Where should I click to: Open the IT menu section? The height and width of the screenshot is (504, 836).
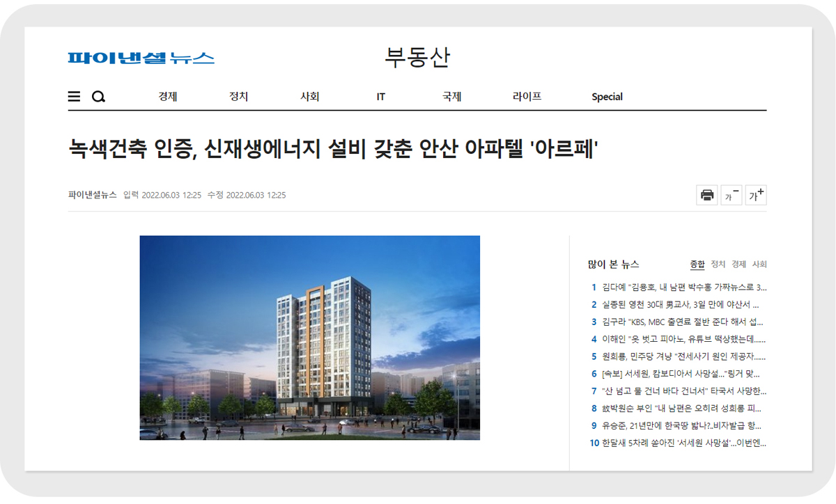point(381,97)
